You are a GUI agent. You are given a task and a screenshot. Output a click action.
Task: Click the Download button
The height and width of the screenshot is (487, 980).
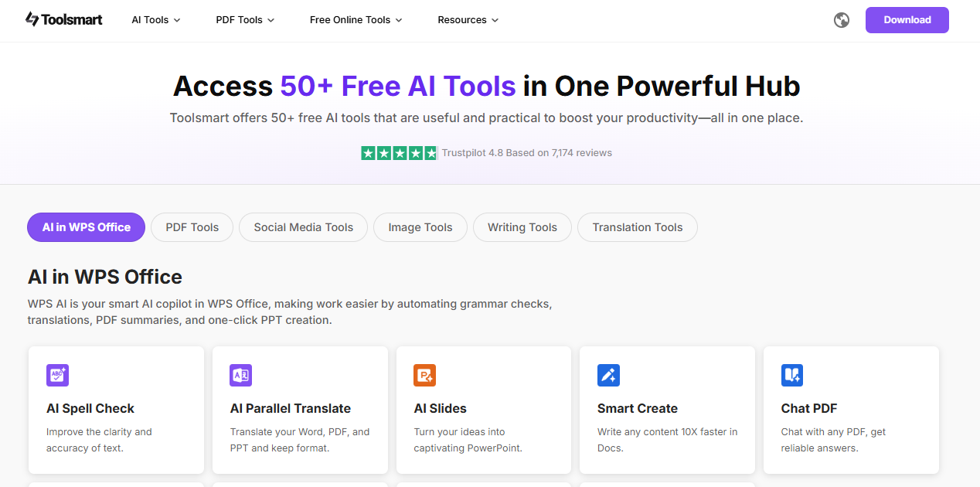[x=907, y=20]
